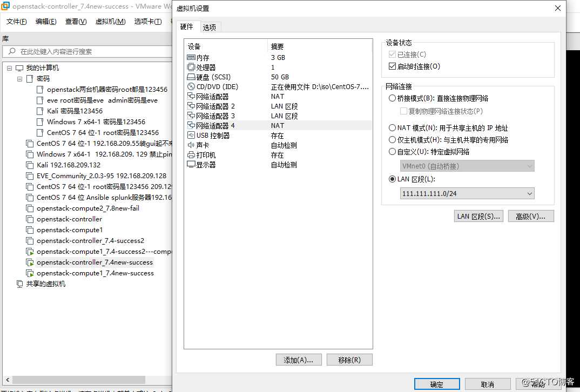580x392 pixels.
Task: Click VM icon next to Kali 192.168.209.132
Action: [x=30, y=165]
